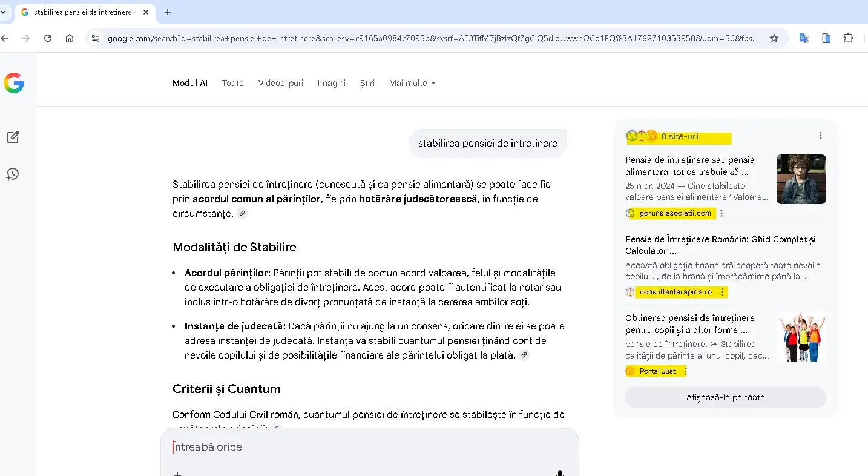Open the thumbnail of the boy photo
The image size is (868, 476).
pyautogui.click(x=801, y=179)
